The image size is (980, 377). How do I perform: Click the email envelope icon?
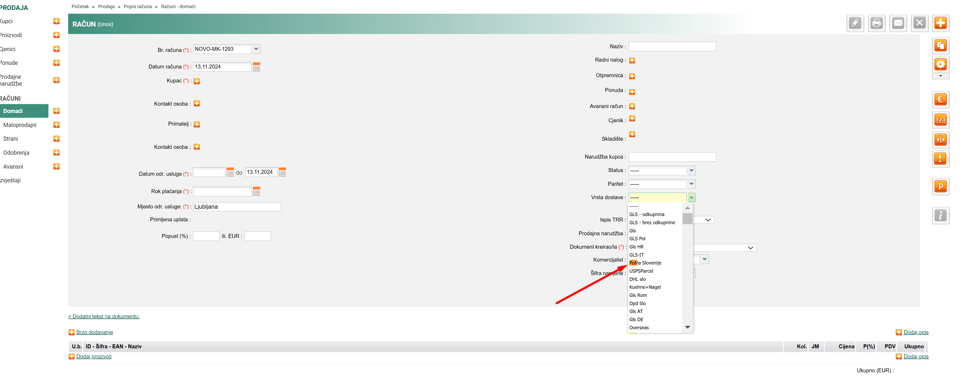898,23
